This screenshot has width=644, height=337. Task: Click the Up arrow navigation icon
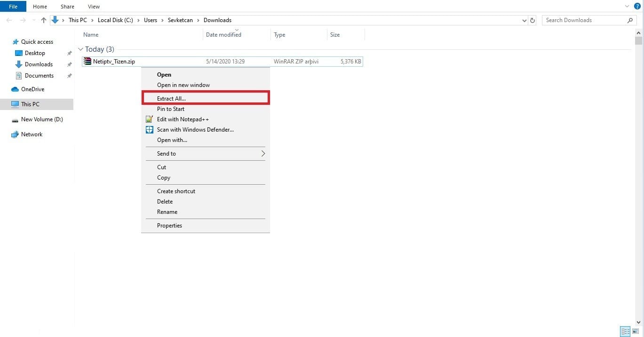(x=44, y=20)
